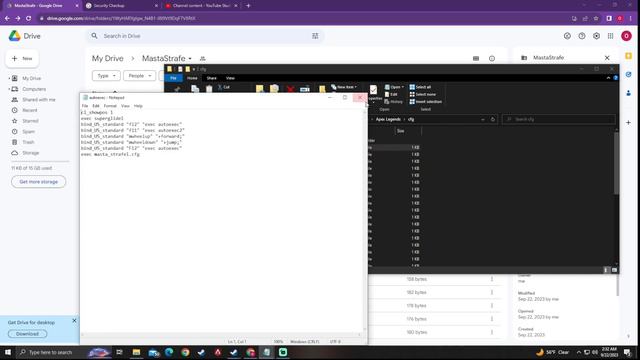The height and width of the screenshot is (360, 640).
Task: Dismiss the Get Drive for desktop banner
Action: pyautogui.click(x=74, y=321)
